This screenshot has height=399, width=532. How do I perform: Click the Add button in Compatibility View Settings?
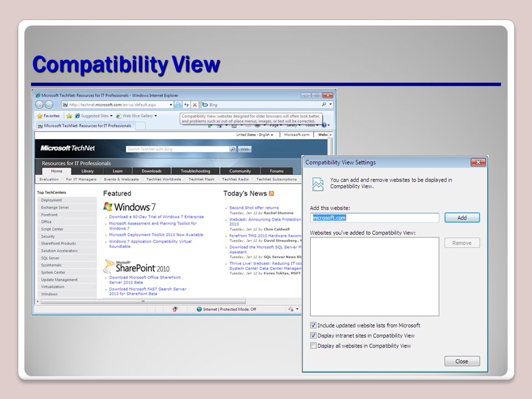(x=462, y=218)
